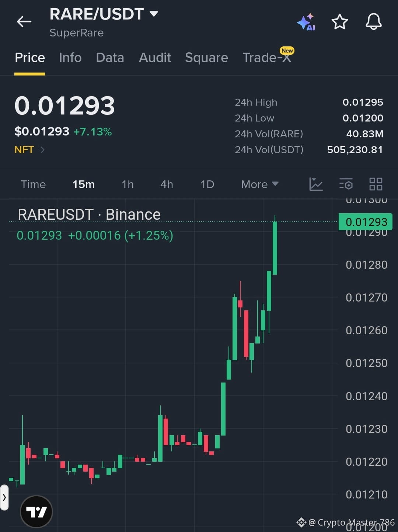Tap the back arrow icon
The image size is (398, 532).
(x=24, y=22)
